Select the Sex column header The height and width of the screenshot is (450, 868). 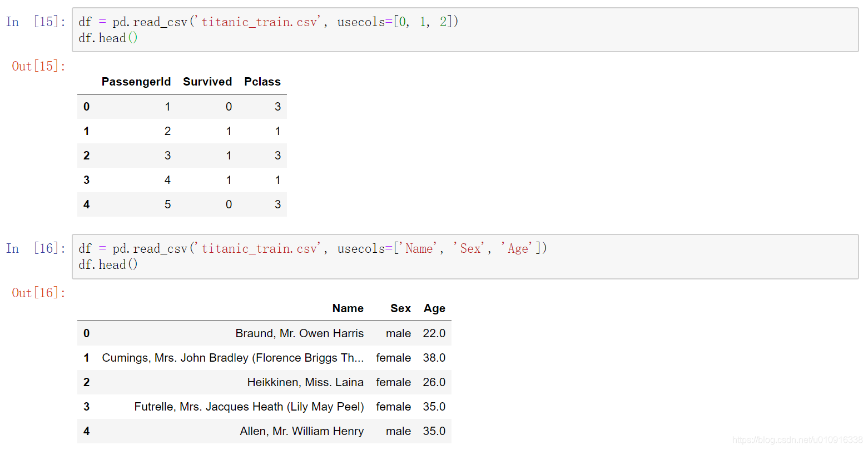click(x=400, y=308)
